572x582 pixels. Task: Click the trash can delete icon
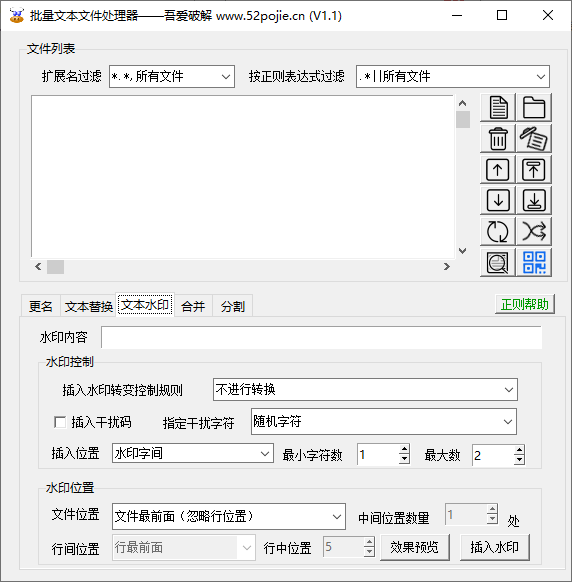(498, 139)
